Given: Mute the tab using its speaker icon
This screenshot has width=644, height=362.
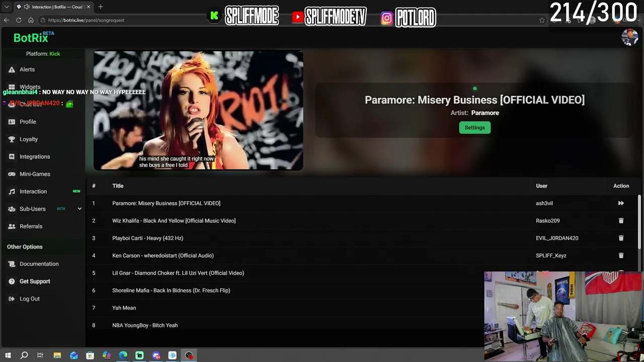Looking at the screenshot, I should coord(26,7).
